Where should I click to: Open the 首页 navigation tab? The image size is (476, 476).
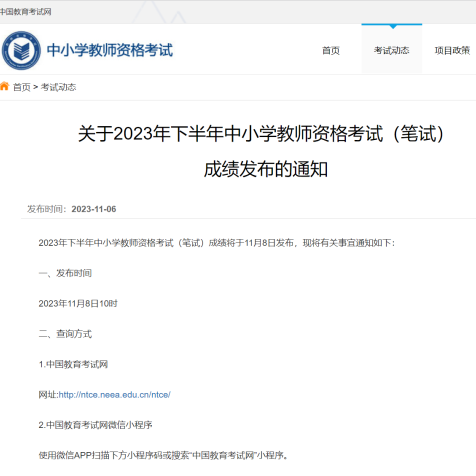331,51
